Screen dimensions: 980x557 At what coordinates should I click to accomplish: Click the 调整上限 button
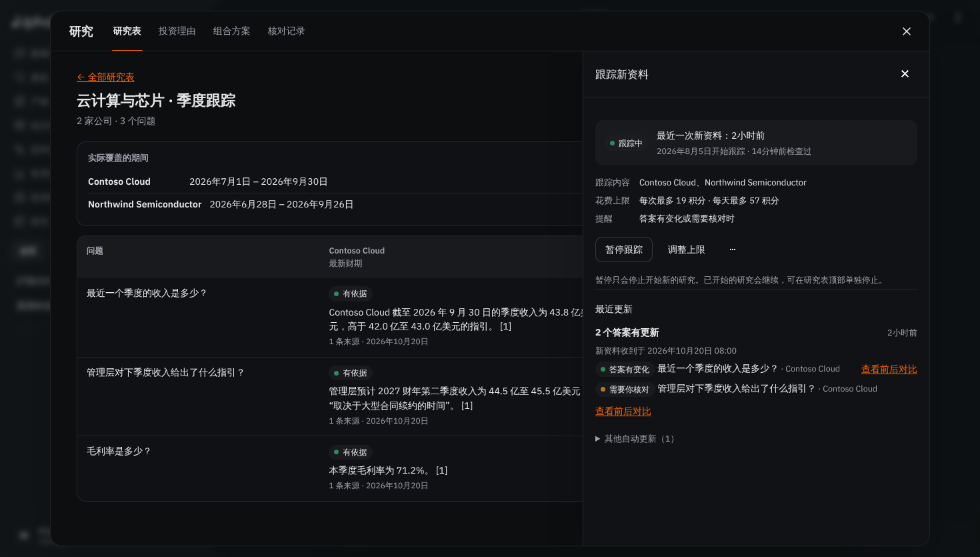tap(687, 249)
